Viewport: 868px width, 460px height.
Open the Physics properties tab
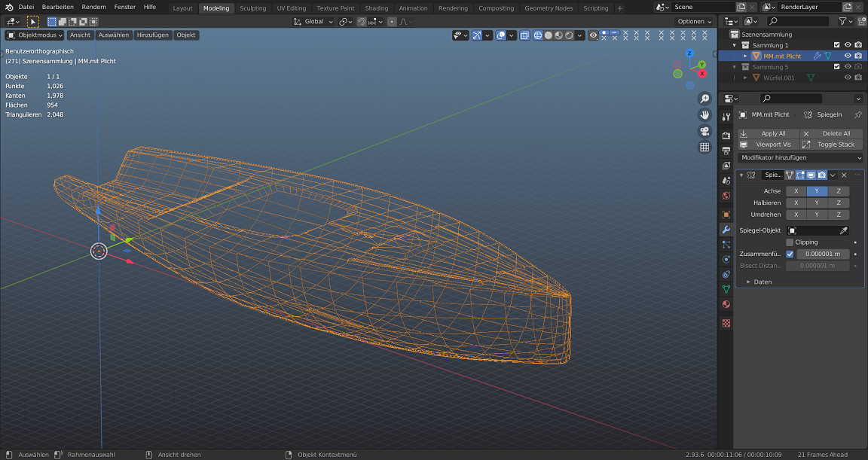click(726, 259)
